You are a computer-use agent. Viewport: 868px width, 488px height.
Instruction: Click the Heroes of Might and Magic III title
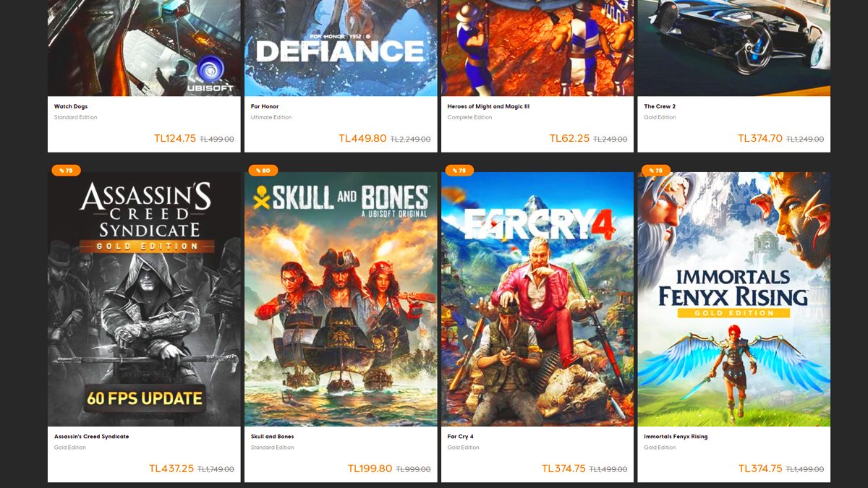coord(488,106)
